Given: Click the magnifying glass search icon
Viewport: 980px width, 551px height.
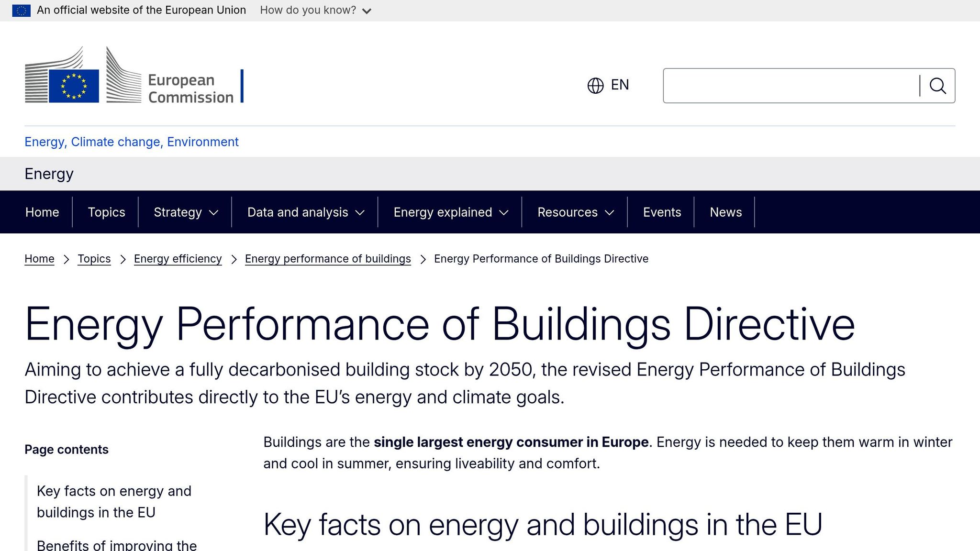Looking at the screenshot, I should [x=938, y=86].
